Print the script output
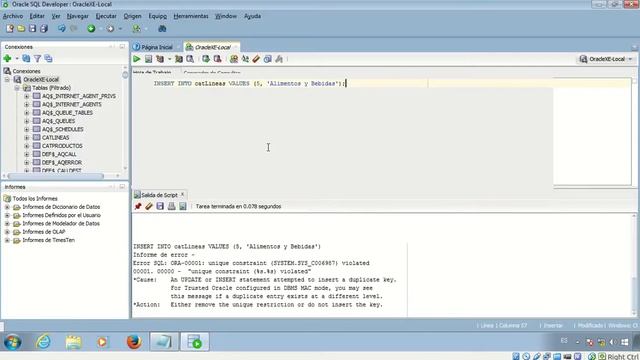The height and width of the screenshot is (360, 640). click(171, 207)
